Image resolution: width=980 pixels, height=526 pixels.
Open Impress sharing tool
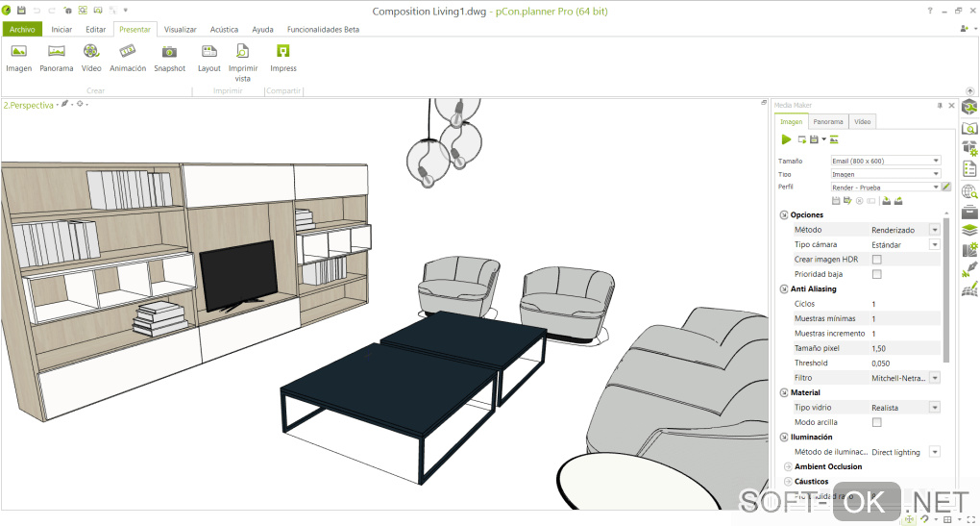click(283, 58)
